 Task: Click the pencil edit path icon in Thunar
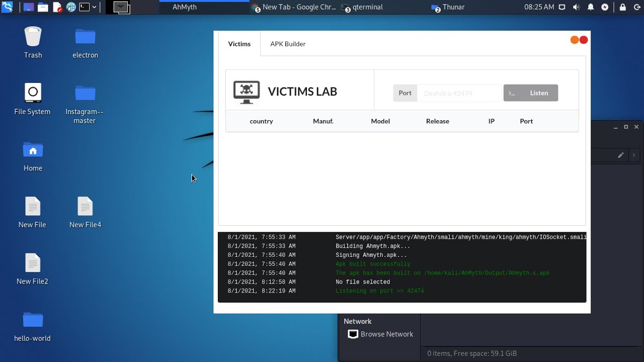tap(621, 155)
